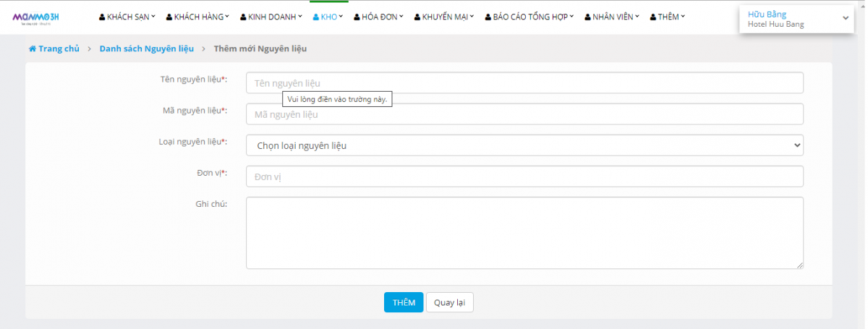Open the Chọn loại nguyên liệu dropdown

click(x=524, y=145)
